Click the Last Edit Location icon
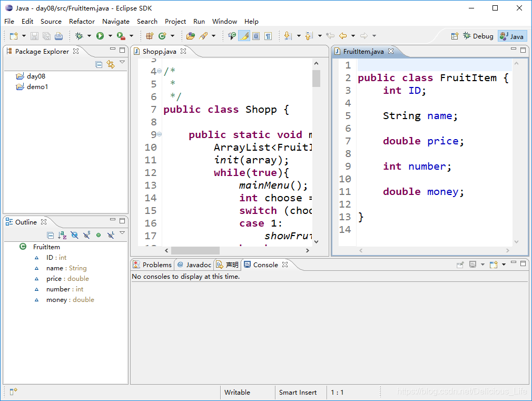Screen dimensions: 532x401 (x=330, y=36)
